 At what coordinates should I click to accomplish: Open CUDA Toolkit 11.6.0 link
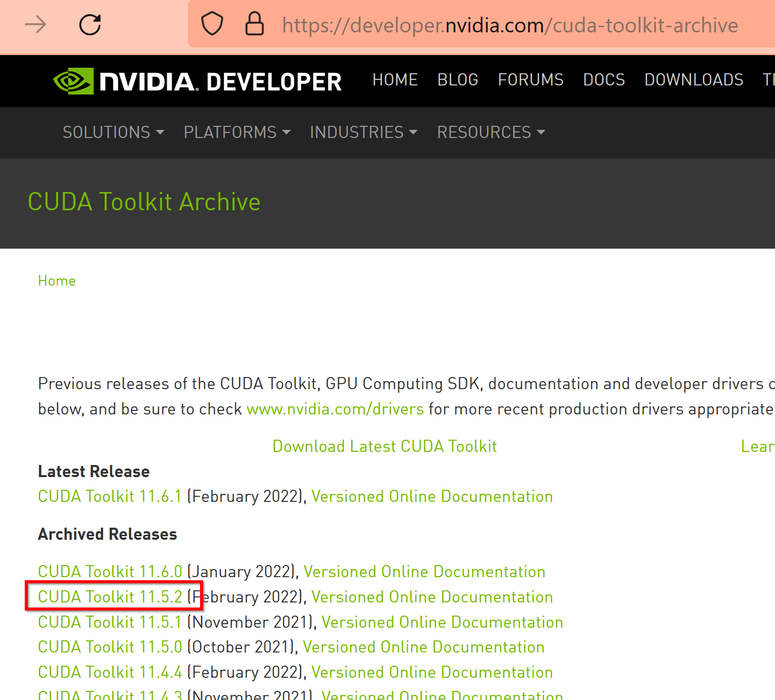pos(110,572)
